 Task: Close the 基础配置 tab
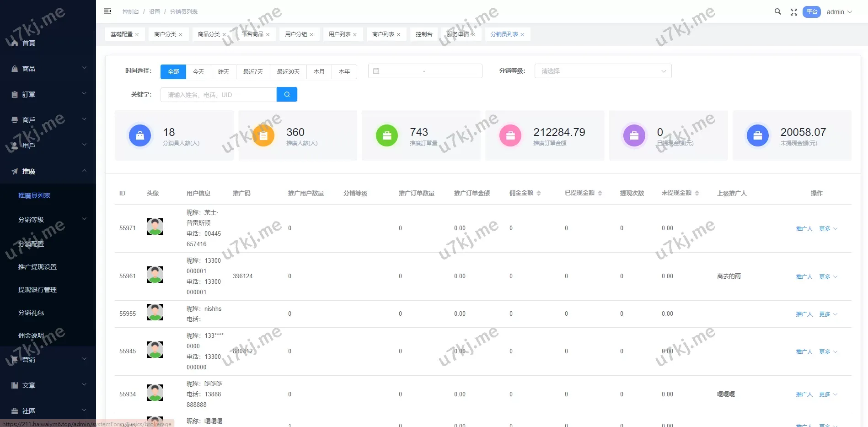click(x=137, y=35)
